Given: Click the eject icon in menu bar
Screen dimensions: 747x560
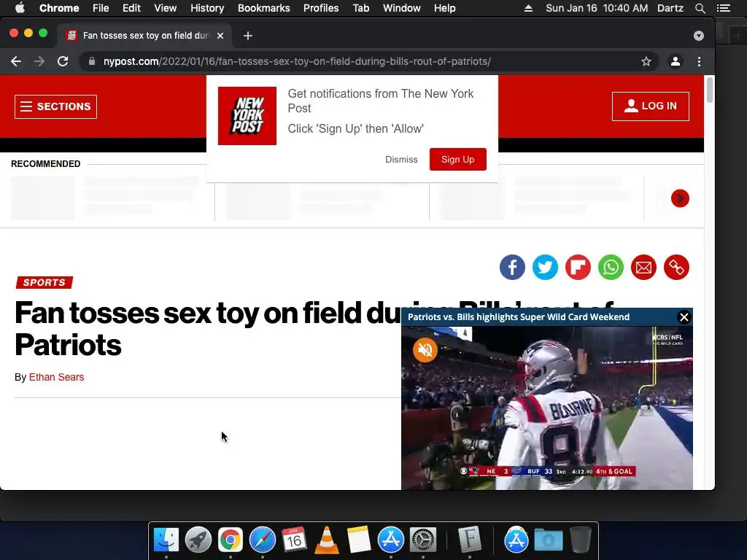Looking at the screenshot, I should tap(528, 8).
